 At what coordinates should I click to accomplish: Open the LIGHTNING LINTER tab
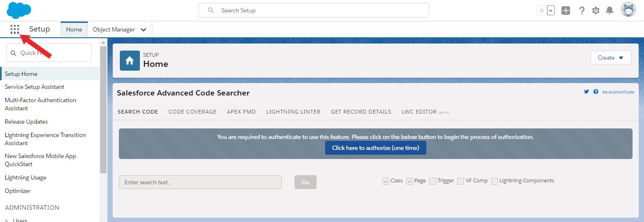[x=293, y=112]
